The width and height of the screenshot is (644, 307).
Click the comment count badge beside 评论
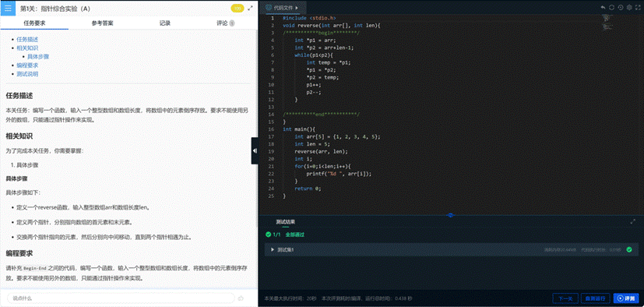[232, 23]
